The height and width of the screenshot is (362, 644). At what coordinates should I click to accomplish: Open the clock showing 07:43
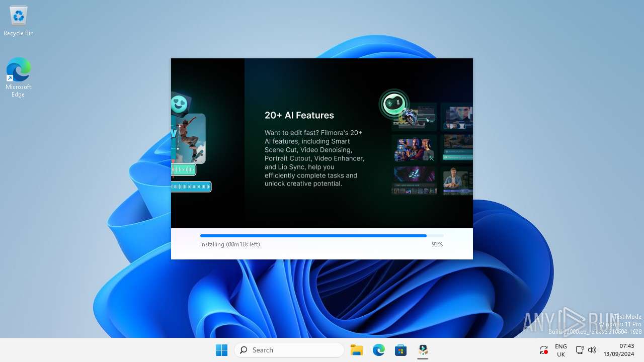619,350
